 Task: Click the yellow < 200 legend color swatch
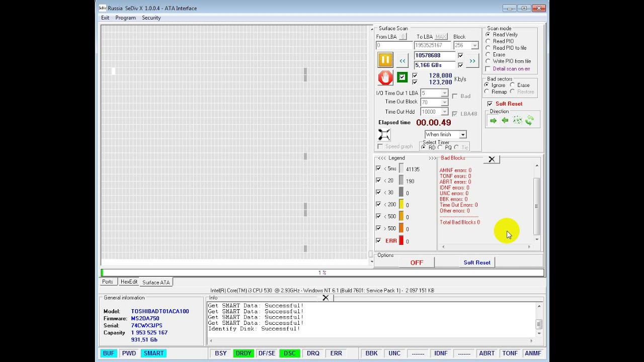(401, 205)
